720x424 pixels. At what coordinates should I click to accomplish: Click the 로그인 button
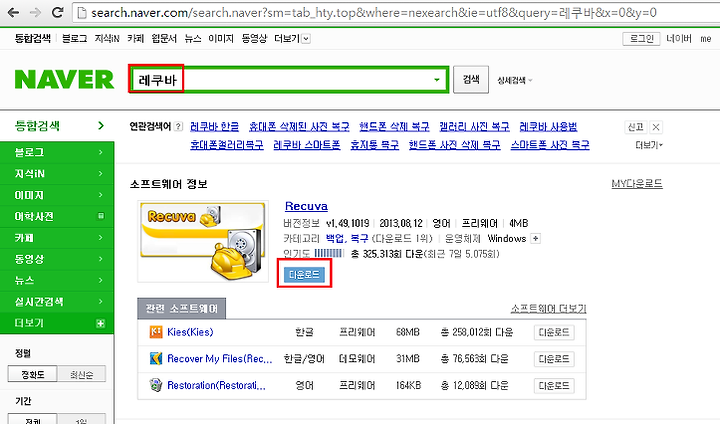641,39
